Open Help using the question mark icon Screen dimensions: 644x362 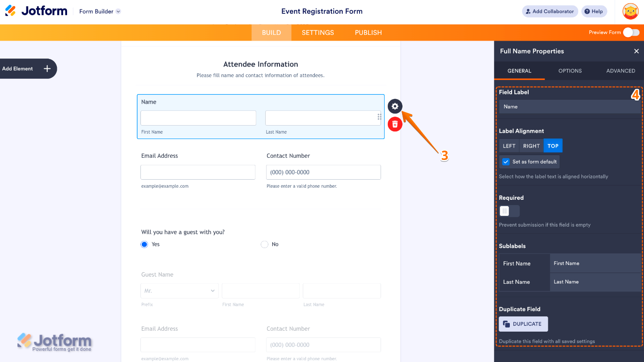pos(594,11)
